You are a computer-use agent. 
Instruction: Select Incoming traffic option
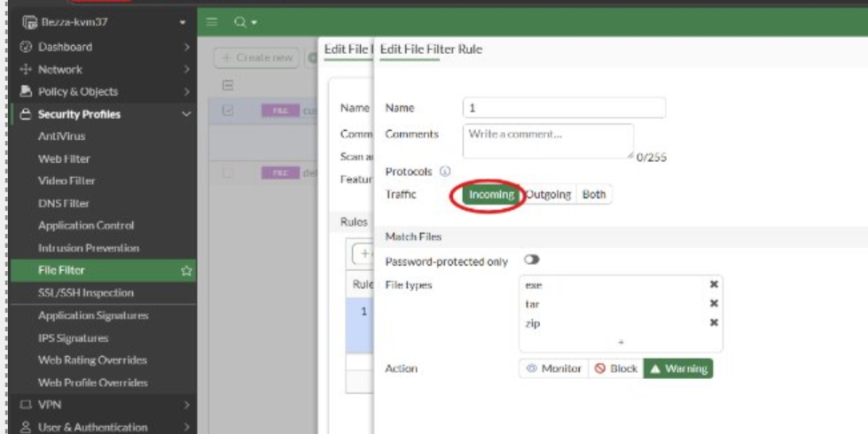coord(491,195)
